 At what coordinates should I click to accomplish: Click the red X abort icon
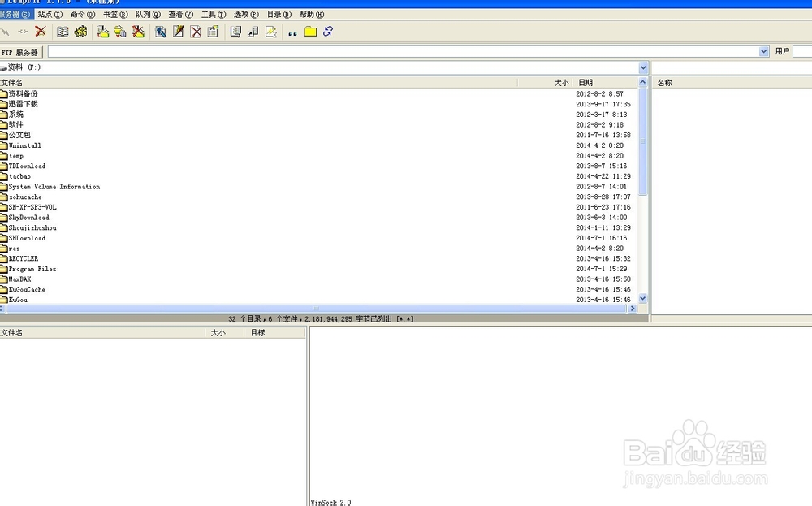(x=41, y=32)
